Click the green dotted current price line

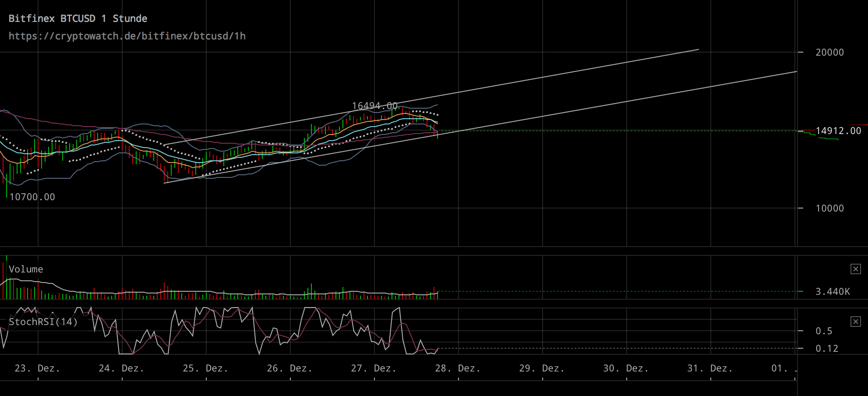click(x=613, y=130)
